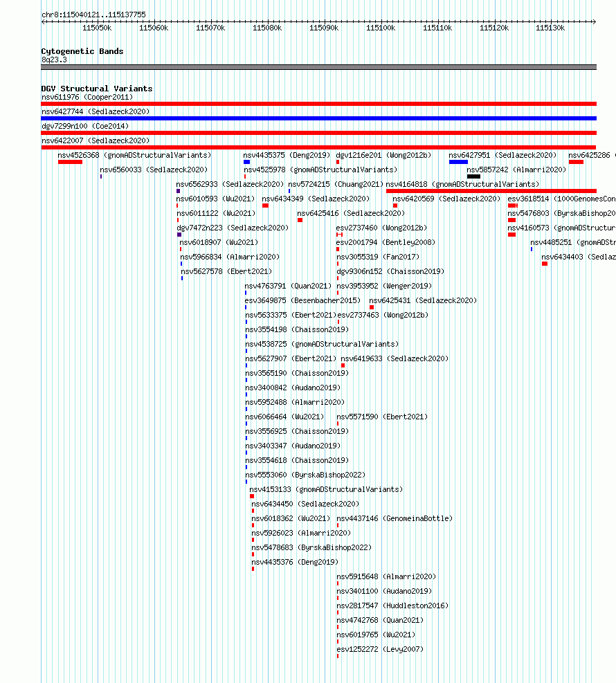Click nsv5724215 (Chuang2021) label

click(336, 184)
